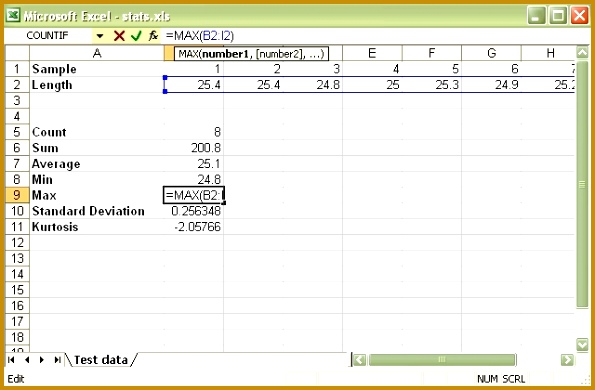Click the Max label cell

(97, 195)
